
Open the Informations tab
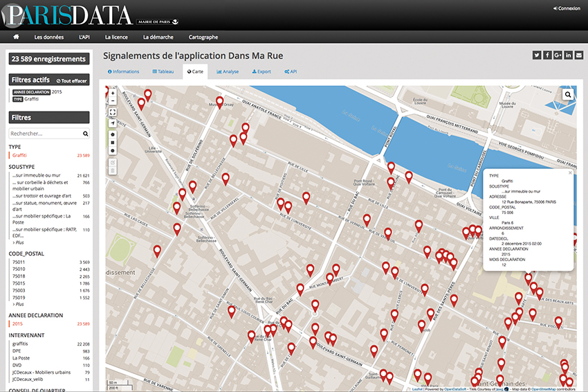click(x=123, y=71)
